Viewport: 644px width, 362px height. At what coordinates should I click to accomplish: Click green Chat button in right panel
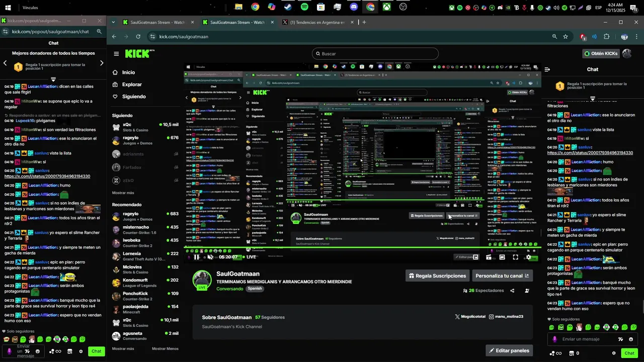629,353
